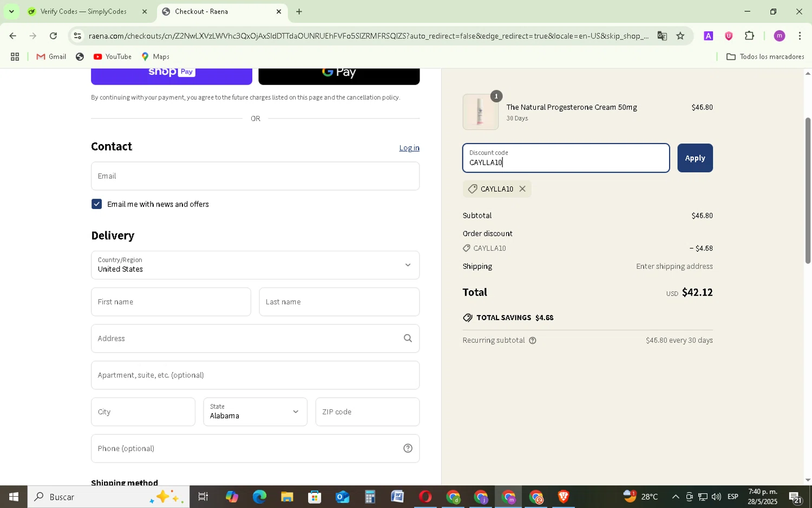Image resolution: width=812 pixels, height=508 pixels.
Task: Click the Apartment, suite field
Action: click(x=255, y=375)
